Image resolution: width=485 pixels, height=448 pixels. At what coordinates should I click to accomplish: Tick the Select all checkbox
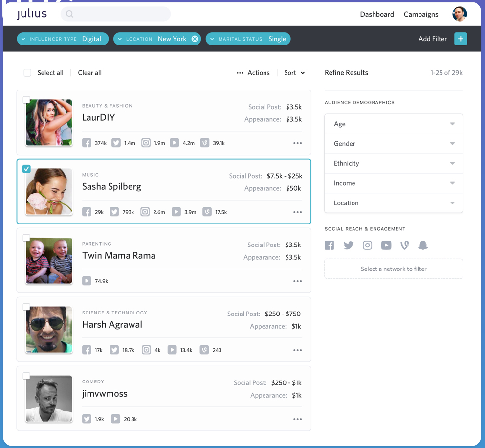27,73
